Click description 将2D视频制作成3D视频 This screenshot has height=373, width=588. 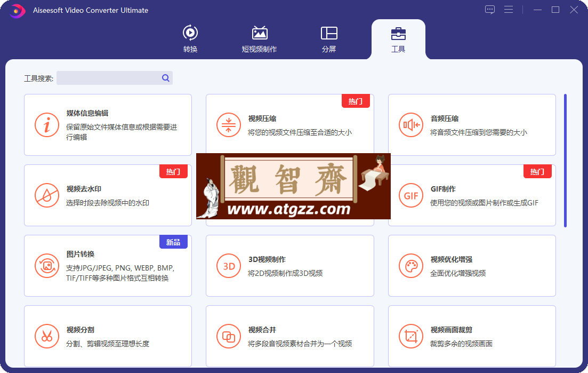pyautogui.click(x=285, y=274)
